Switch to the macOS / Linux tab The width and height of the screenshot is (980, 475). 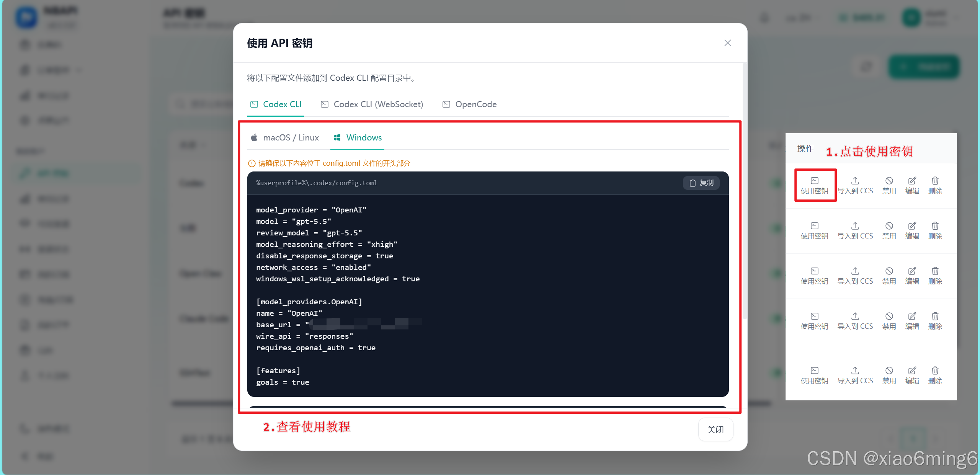[x=285, y=138]
